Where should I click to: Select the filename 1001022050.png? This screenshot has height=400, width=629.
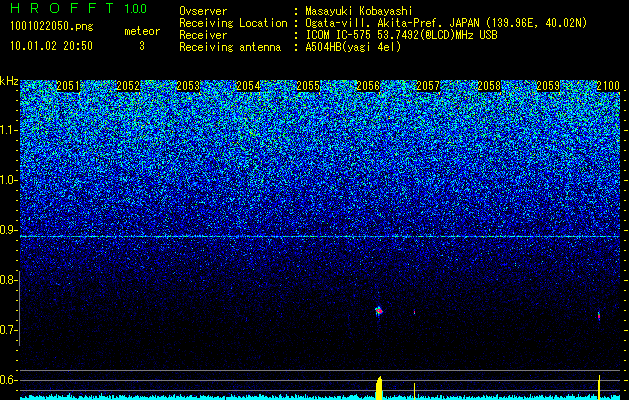click(52, 26)
